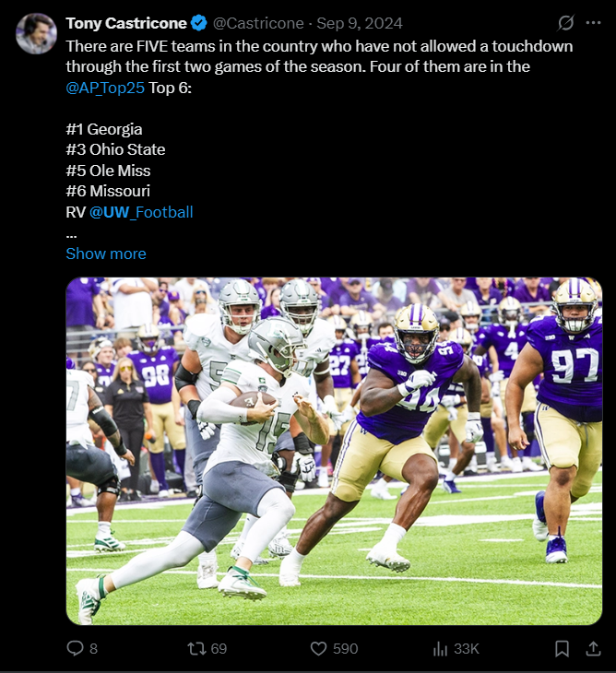
Task: Click the 590 likes count
Action: (346, 648)
